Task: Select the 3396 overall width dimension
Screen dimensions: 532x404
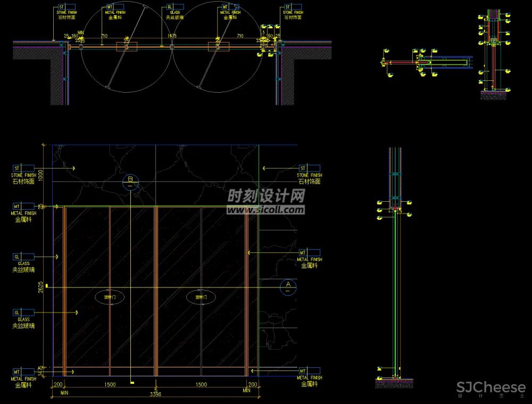Action: pos(156,394)
